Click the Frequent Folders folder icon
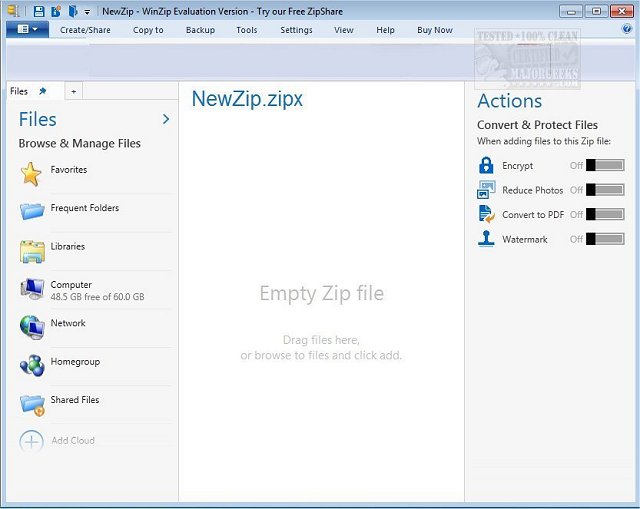Viewport: 640px width, 509px height. point(32,211)
